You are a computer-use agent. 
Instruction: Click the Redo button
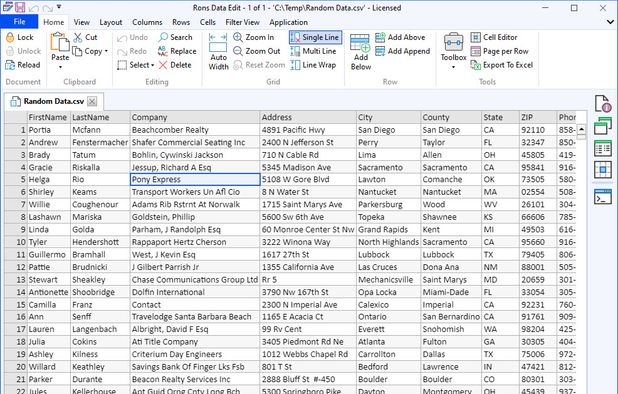pyautogui.click(x=132, y=51)
